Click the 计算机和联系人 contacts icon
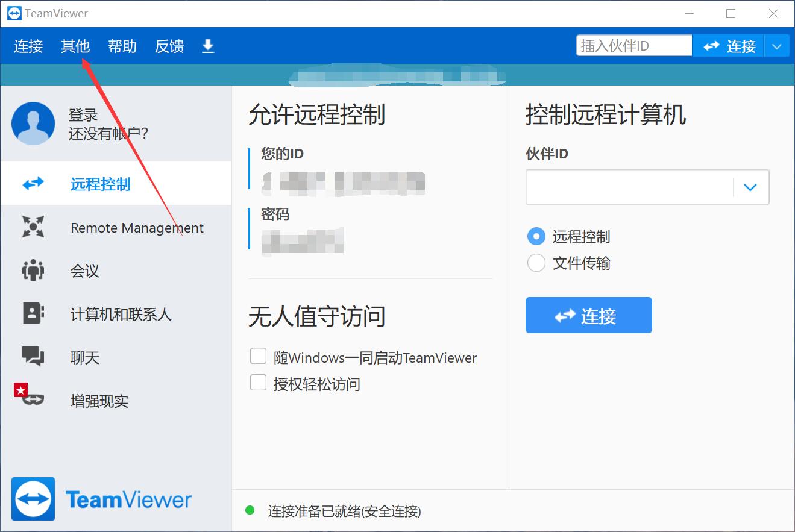The width and height of the screenshot is (795, 532). coord(33,313)
